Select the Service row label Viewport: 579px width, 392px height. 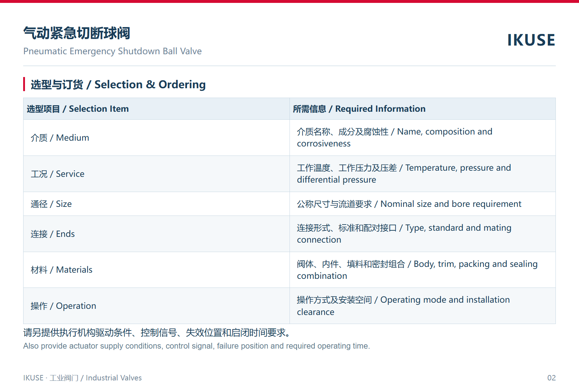[58, 174]
